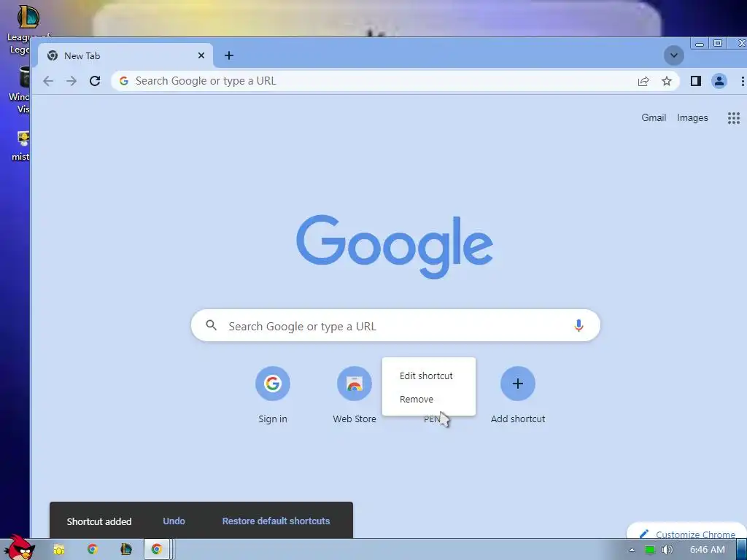Go forward with the forward arrow
This screenshot has width=747, height=560.
coord(71,81)
